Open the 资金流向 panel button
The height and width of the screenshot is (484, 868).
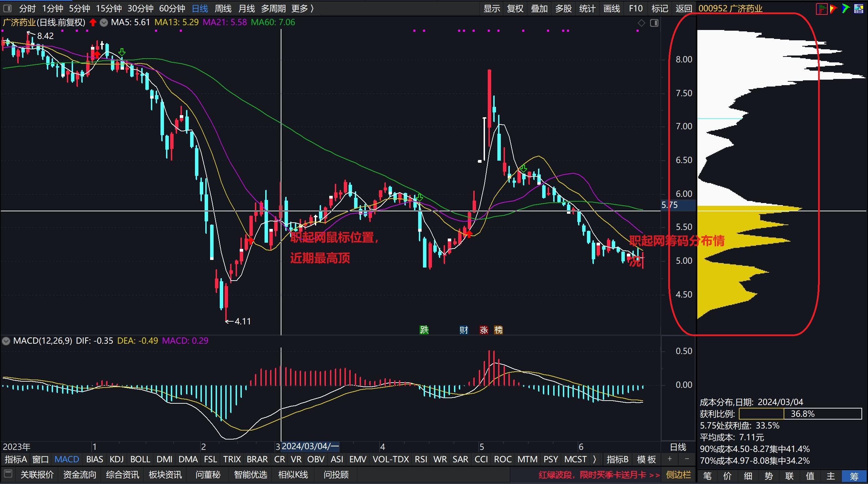[80, 475]
